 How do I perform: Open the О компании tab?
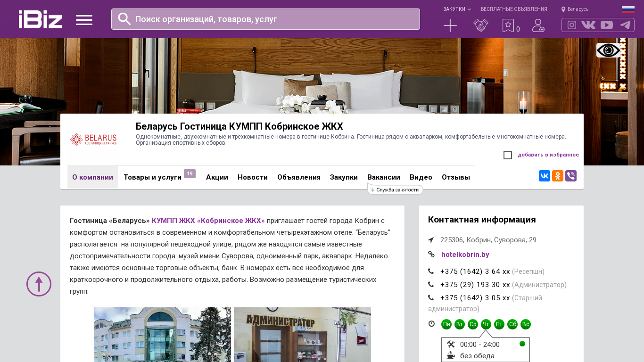(x=92, y=177)
